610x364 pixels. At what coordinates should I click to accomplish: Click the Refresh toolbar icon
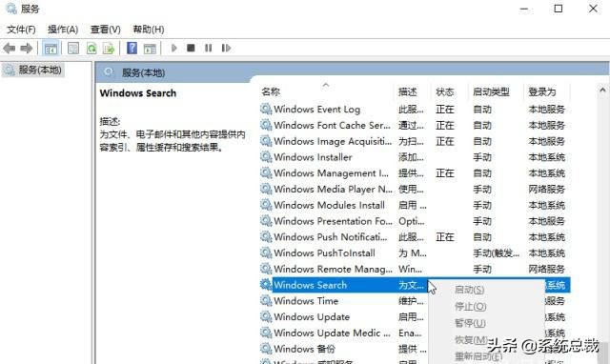[91, 49]
